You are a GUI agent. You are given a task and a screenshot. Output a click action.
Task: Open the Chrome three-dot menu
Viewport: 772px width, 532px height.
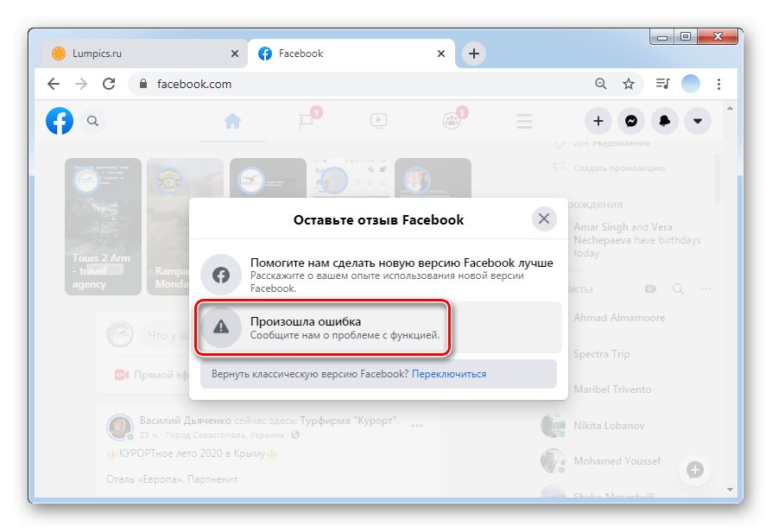coord(718,85)
